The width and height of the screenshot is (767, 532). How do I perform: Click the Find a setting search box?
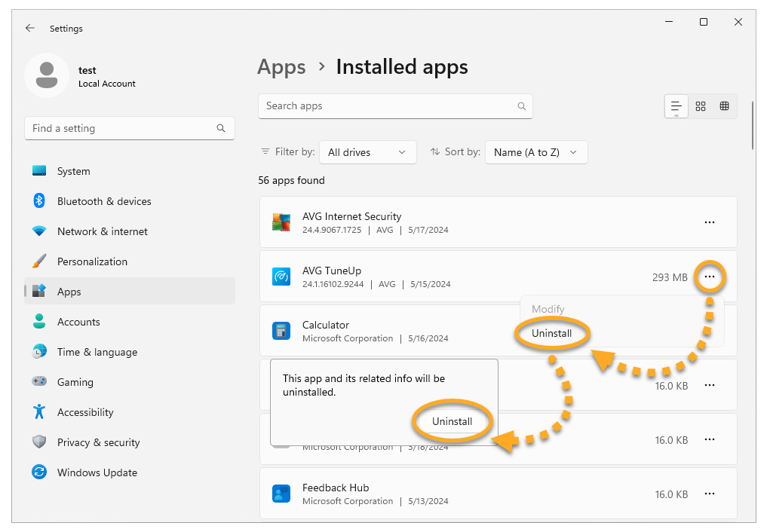coord(121,128)
